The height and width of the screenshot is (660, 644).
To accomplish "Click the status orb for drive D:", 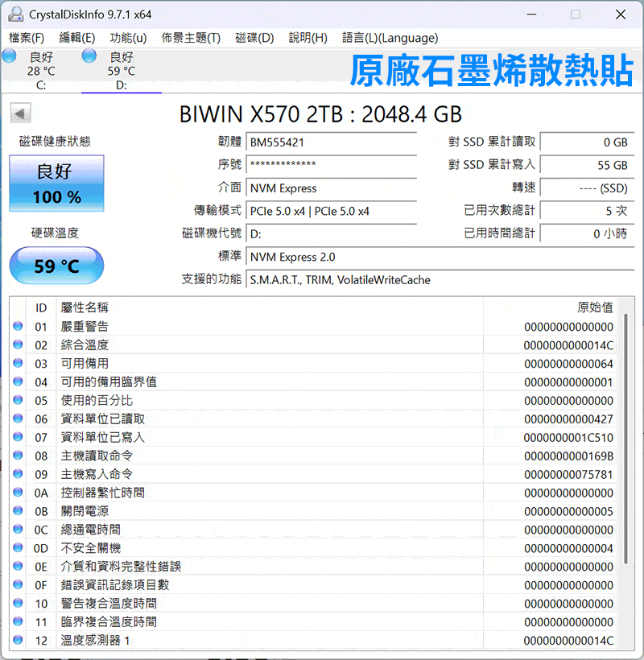I will (x=89, y=56).
